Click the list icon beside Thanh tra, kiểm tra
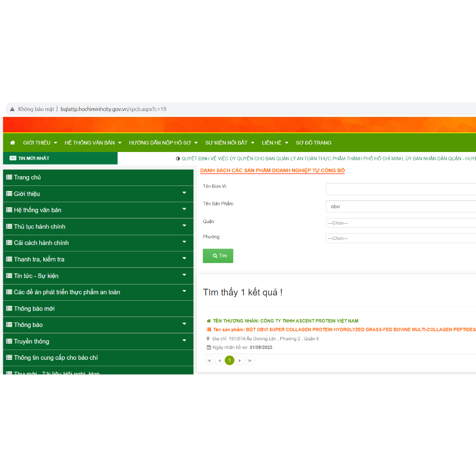 [x=9, y=259]
